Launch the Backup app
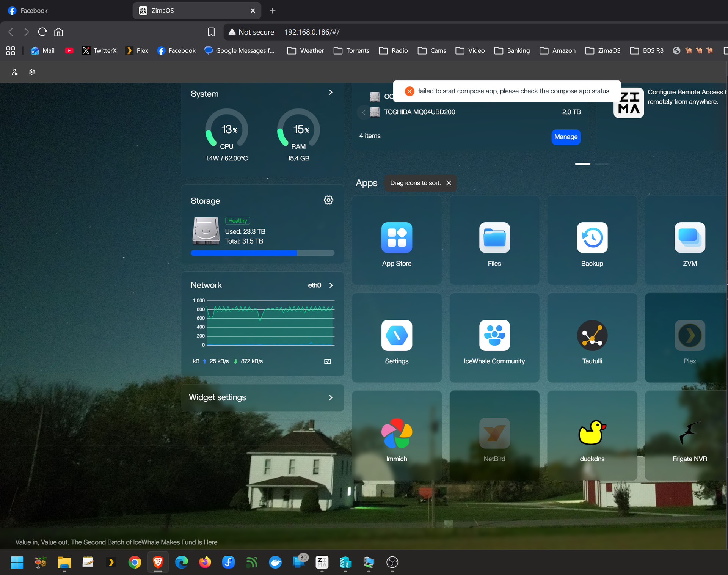 tap(592, 238)
